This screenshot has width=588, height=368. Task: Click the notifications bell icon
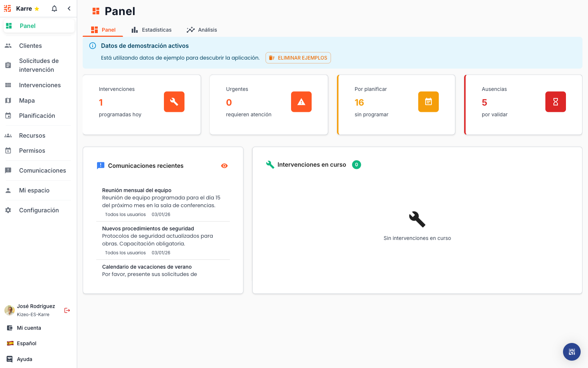pos(54,8)
